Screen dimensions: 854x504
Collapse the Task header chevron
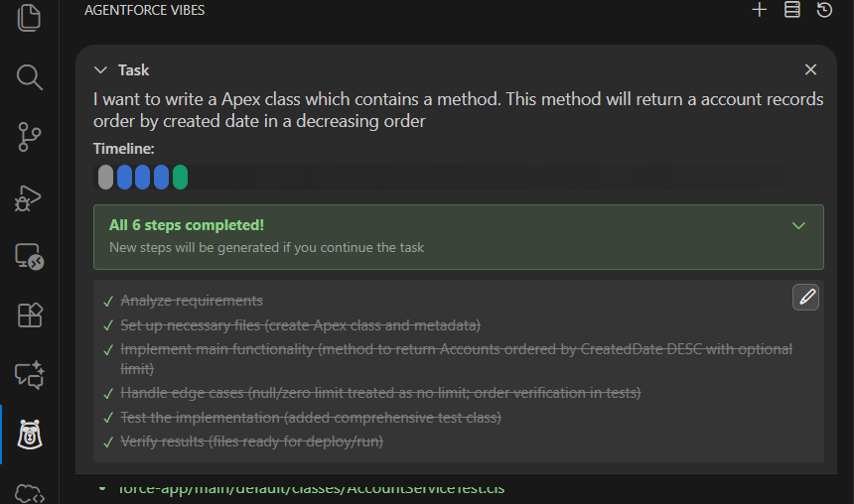click(100, 69)
